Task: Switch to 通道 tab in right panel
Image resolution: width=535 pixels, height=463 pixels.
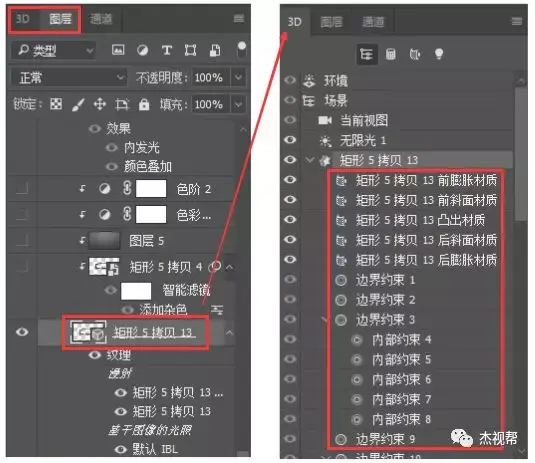Action: tap(373, 22)
